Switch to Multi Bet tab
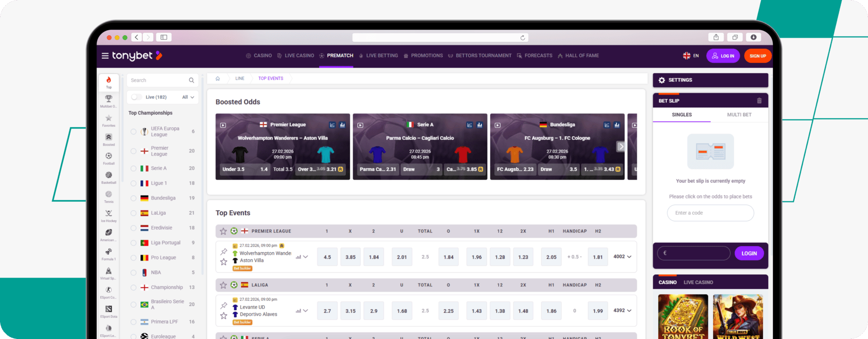The height and width of the screenshot is (339, 868). pos(739,115)
